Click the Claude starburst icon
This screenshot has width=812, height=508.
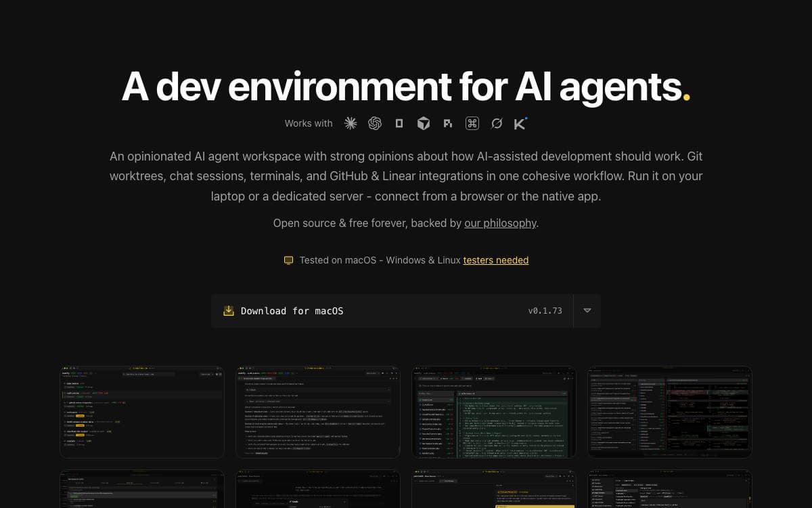tap(351, 123)
